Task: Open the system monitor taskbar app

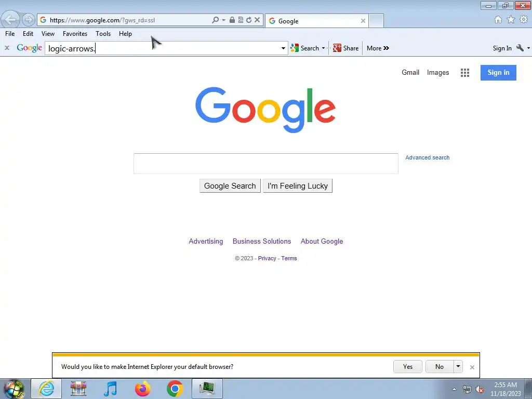Action: coord(207,389)
